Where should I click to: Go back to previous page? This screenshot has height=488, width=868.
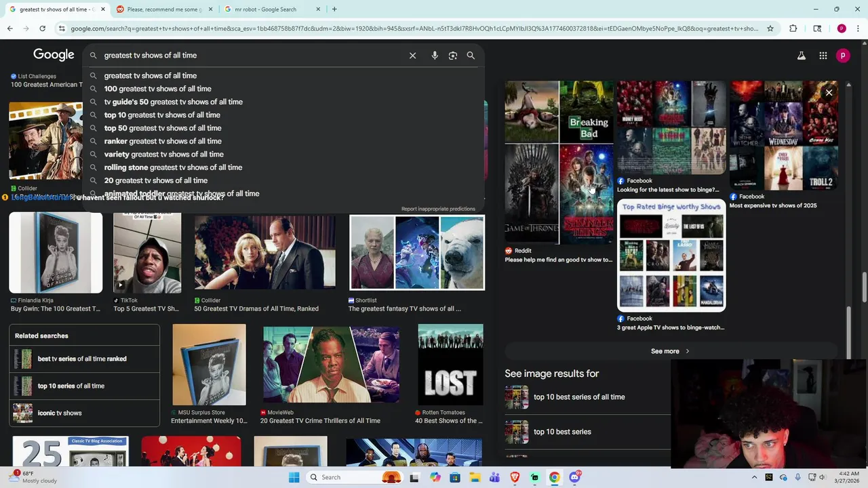9,28
